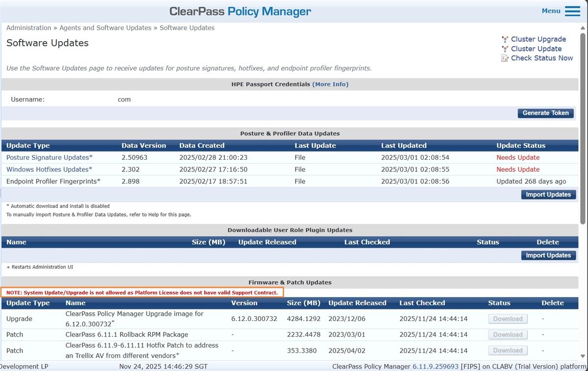Download the 6.12.0.300732 Upgrade image

(x=508, y=319)
